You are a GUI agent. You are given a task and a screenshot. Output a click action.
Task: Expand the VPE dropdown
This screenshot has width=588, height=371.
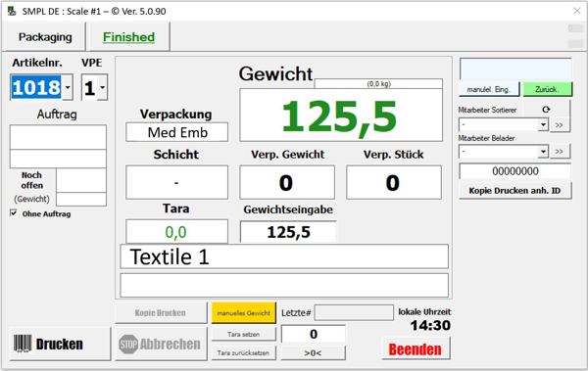tap(102, 87)
